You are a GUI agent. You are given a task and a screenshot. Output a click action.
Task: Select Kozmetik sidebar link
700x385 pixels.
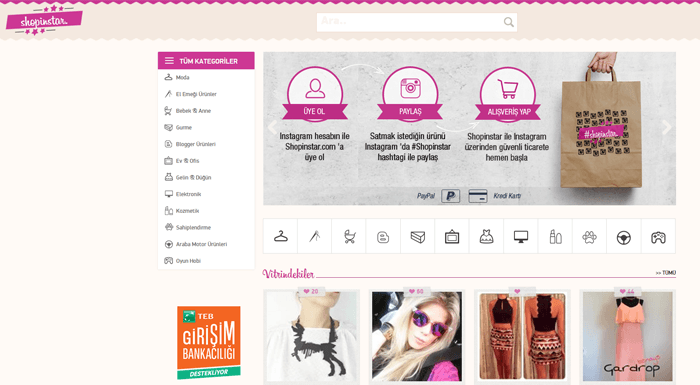(x=182, y=211)
